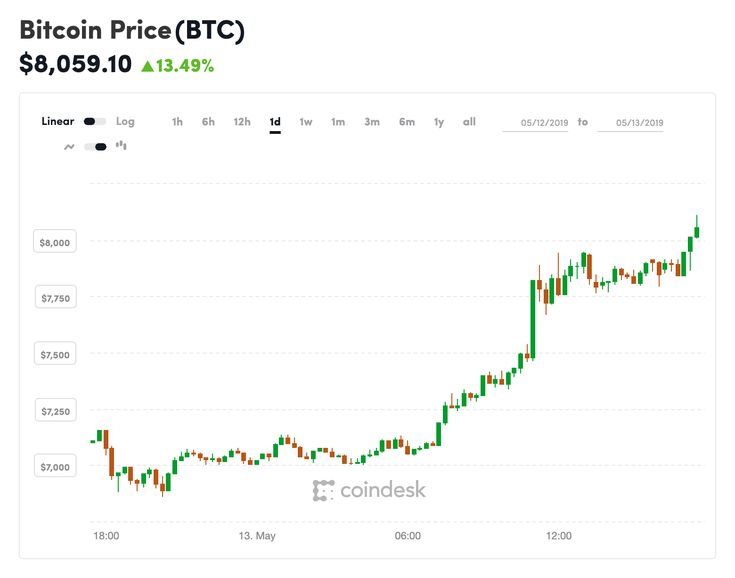
Task: Select the 1y time range
Action: tap(438, 122)
